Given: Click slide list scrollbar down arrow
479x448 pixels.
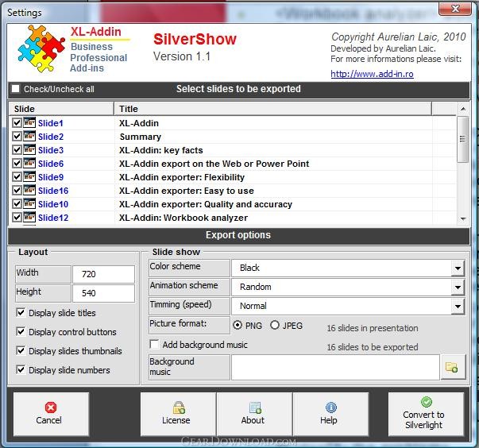Looking at the screenshot, I should (x=463, y=219).
